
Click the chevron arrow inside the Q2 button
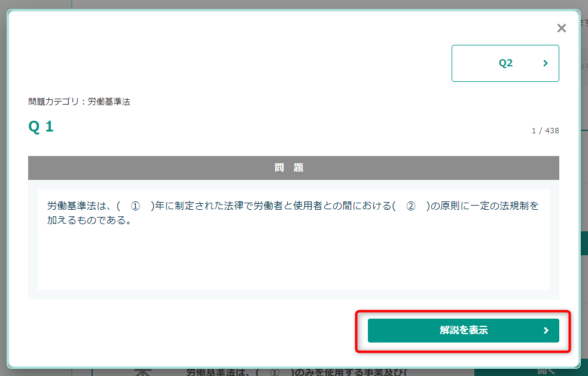546,63
